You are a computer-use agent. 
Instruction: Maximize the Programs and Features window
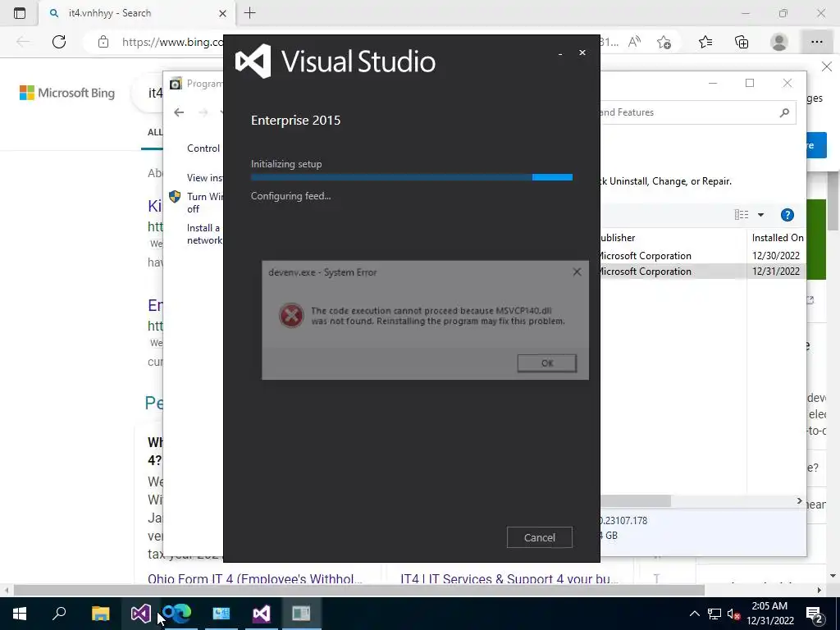(750, 83)
